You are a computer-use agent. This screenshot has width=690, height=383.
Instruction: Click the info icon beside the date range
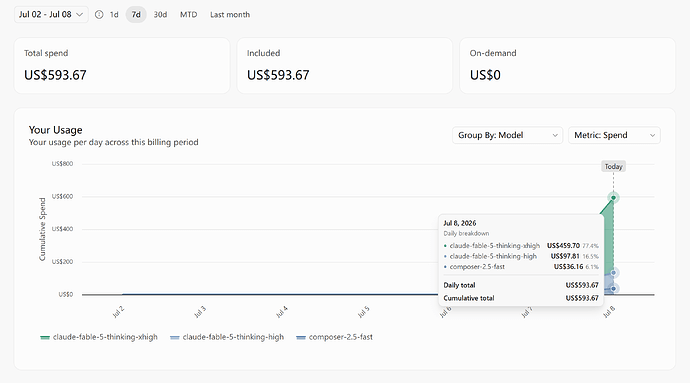coord(99,15)
